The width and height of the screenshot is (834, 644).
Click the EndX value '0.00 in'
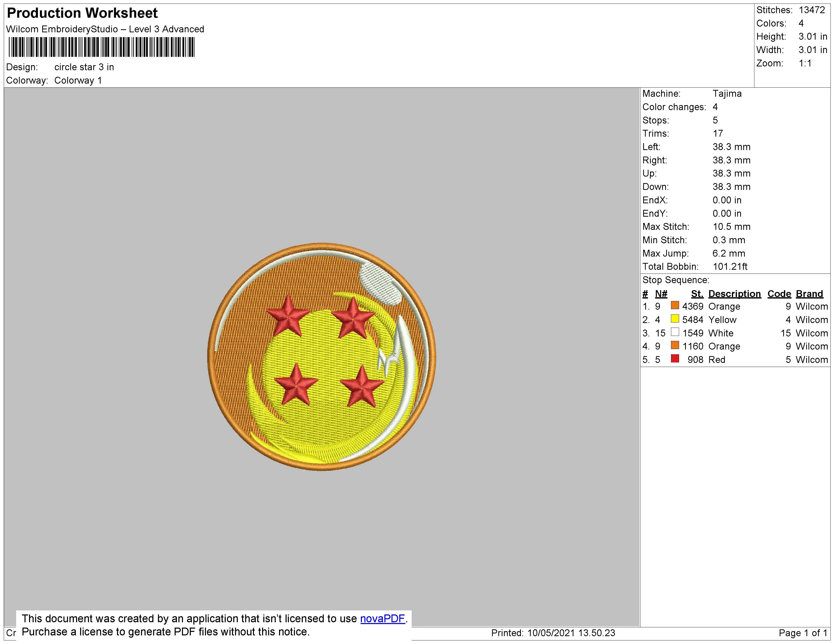[727, 200]
